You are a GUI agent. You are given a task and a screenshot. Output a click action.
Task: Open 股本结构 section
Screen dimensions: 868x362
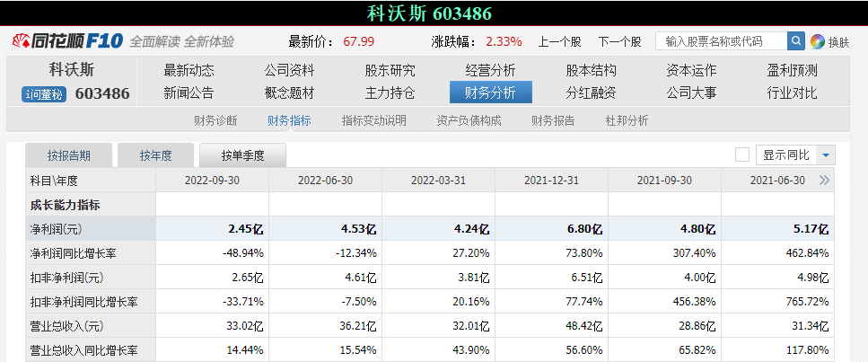point(591,70)
